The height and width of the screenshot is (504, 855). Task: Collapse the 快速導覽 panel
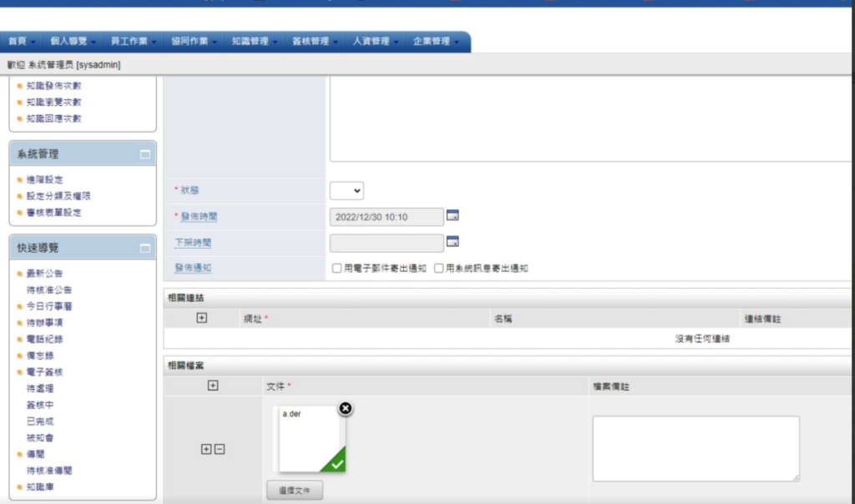145,248
